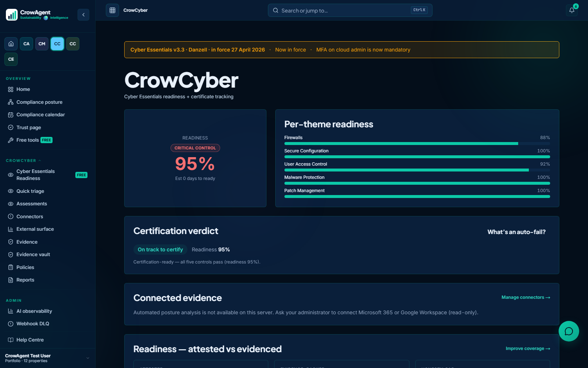Open Policies

(x=47, y=267)
